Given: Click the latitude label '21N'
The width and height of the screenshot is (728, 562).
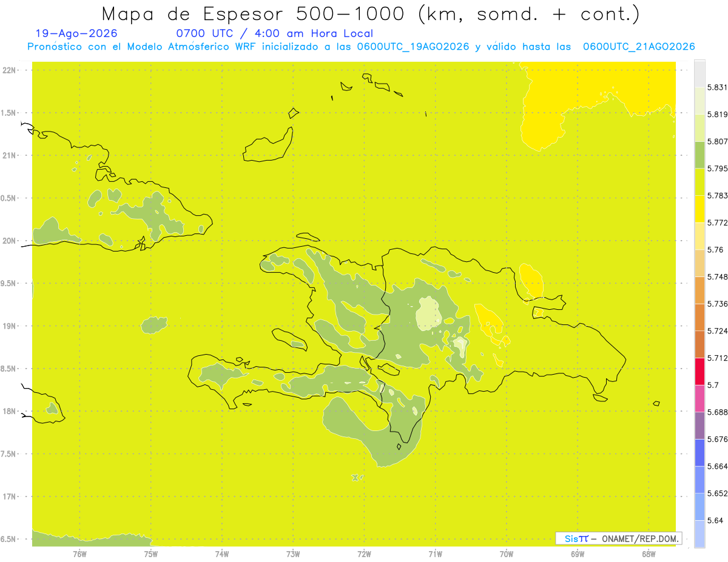Looking at the screenshot, I should (x=9, y=155).
